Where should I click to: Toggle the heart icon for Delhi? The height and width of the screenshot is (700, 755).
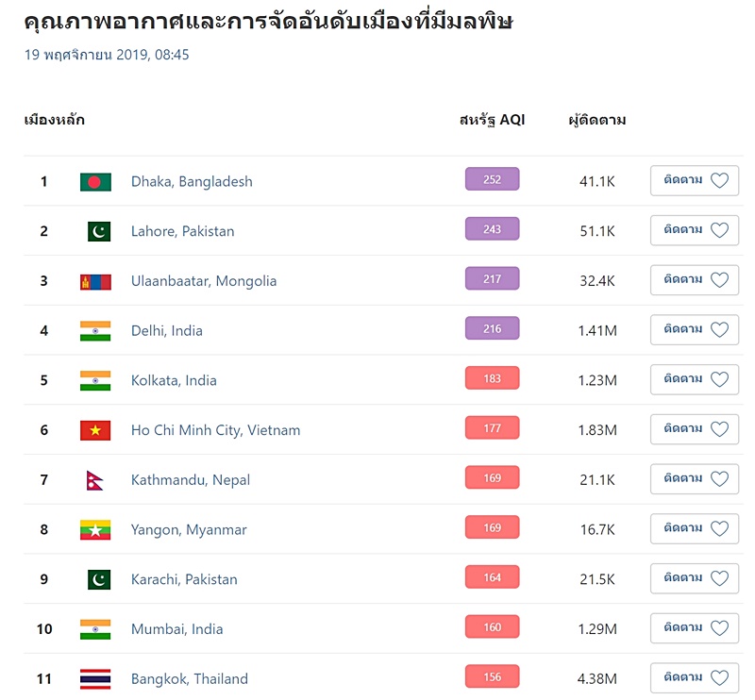[x=719, y=330]
